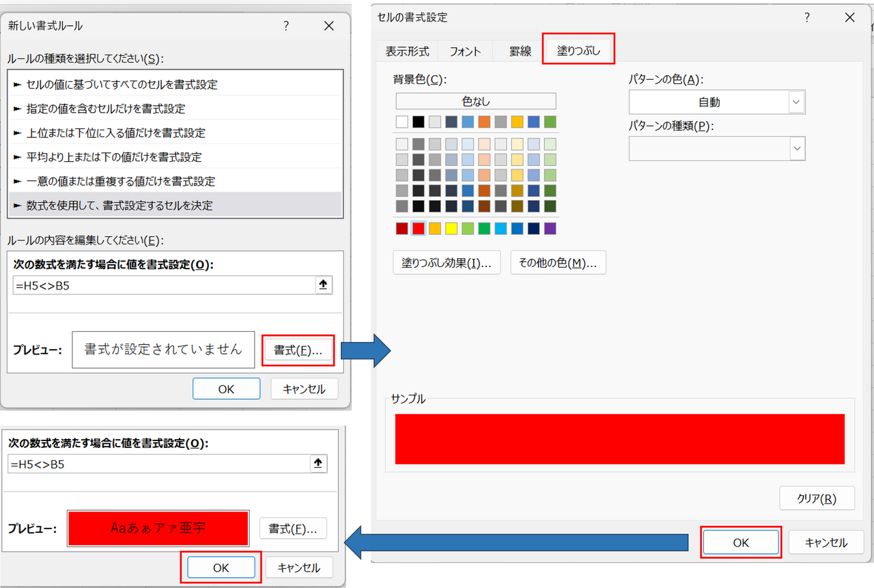The width and height of the screenshot is (874, 588).
Task: Choose the 色なし no-color option
Action: coord(476,101)
